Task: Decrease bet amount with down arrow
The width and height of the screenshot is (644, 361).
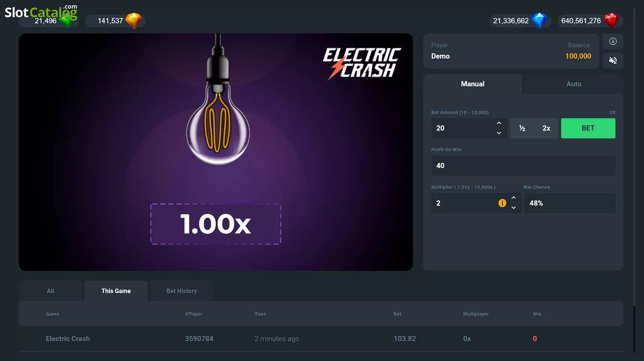Action: pos(499,133)
